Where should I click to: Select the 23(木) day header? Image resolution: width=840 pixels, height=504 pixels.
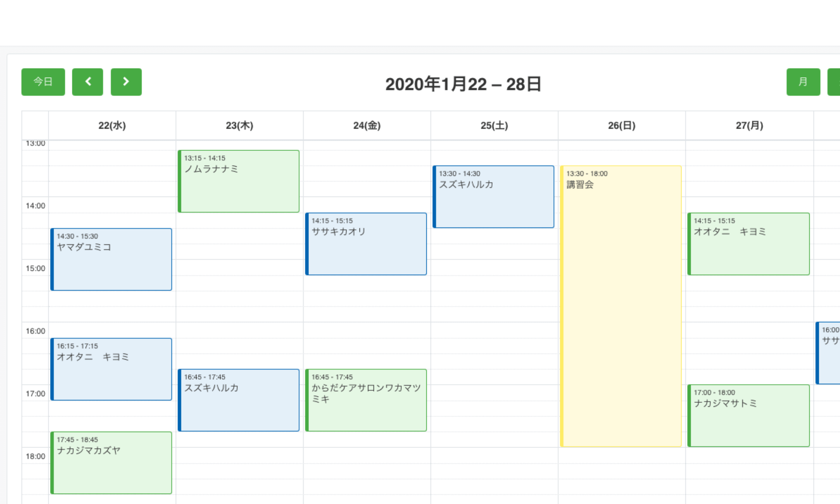point(239,126)
